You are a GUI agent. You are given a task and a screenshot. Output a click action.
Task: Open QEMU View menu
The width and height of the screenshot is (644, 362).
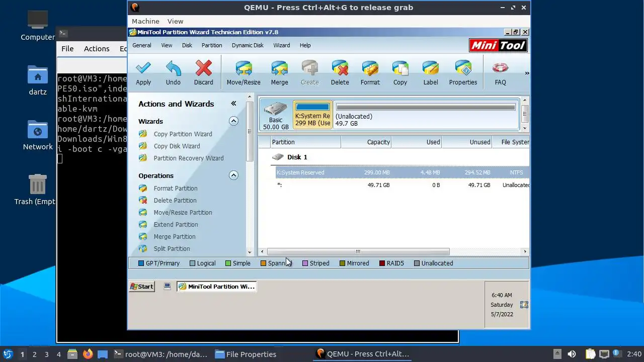click(175, 21)
